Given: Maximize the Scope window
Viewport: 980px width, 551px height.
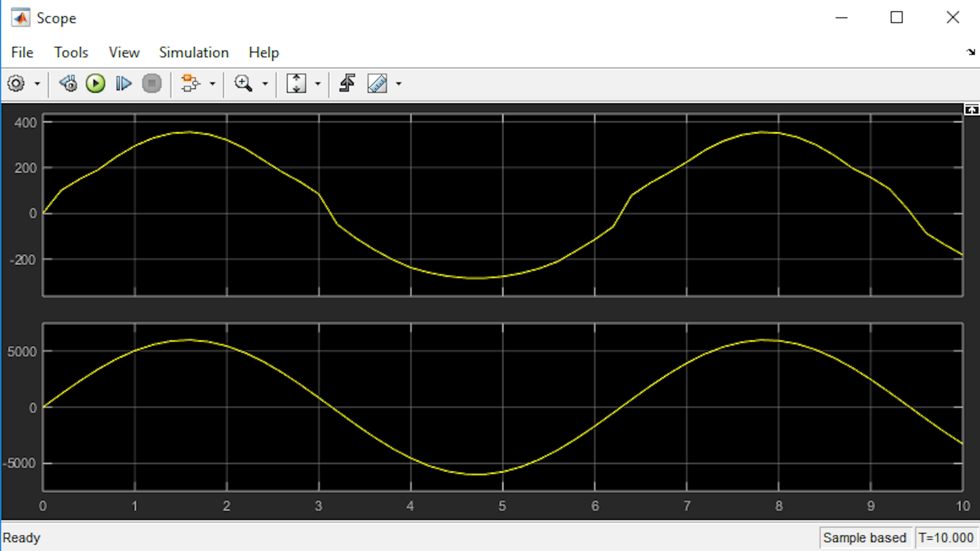Looking at the screenshot, I should pos(897,17).
